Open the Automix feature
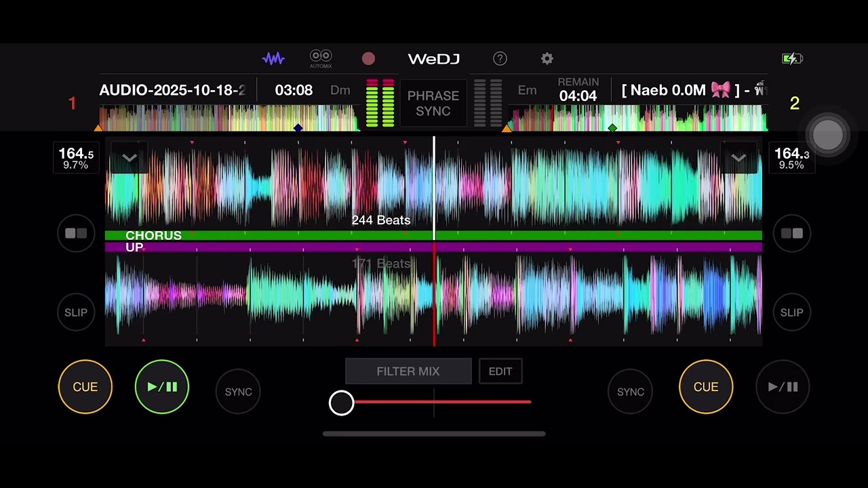 tap(321, 59)
